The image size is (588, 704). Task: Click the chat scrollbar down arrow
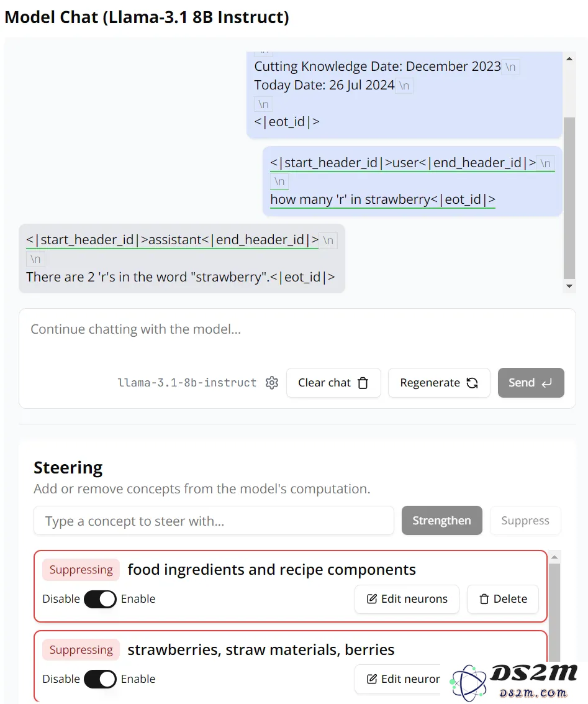569,286
